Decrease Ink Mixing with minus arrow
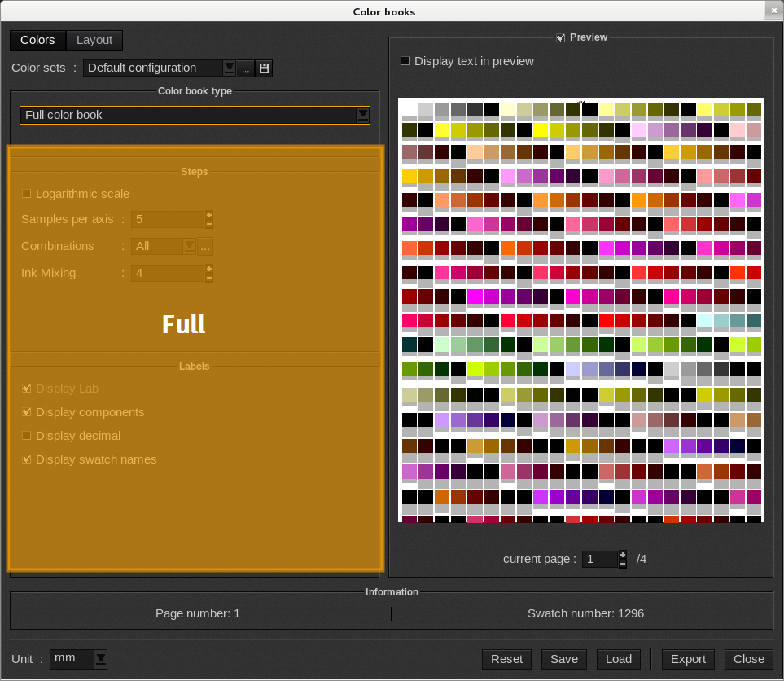 209,278
